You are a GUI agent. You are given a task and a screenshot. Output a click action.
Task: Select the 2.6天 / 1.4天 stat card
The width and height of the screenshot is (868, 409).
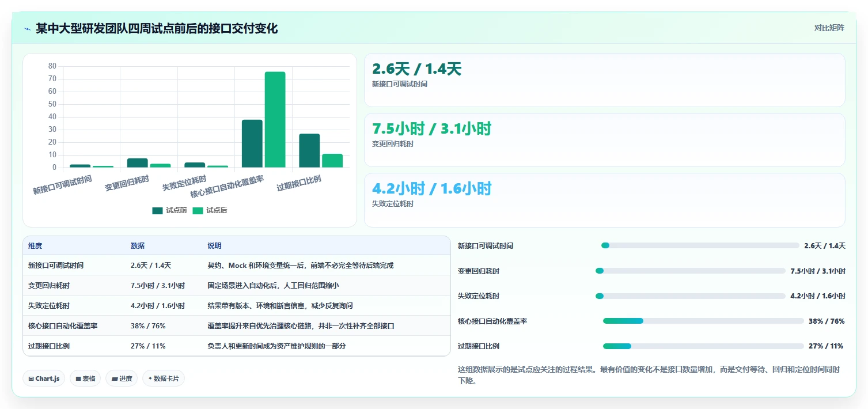605,80
